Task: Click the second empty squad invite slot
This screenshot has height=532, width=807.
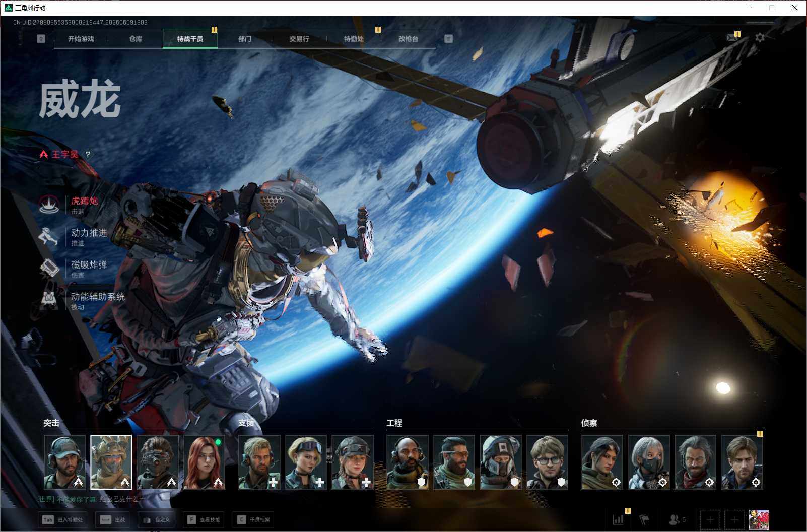Action: pos(734,519)
